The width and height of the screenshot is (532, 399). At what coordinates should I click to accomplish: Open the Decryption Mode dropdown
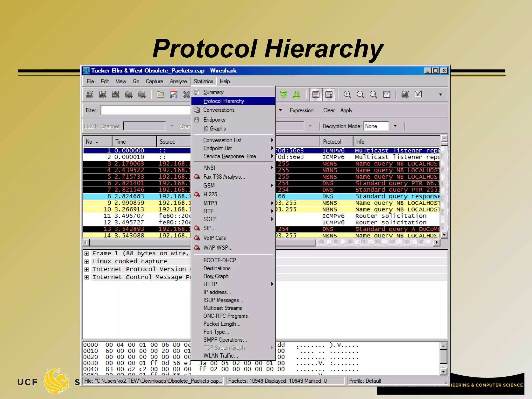pyautogui.click(x=395, y=126)
